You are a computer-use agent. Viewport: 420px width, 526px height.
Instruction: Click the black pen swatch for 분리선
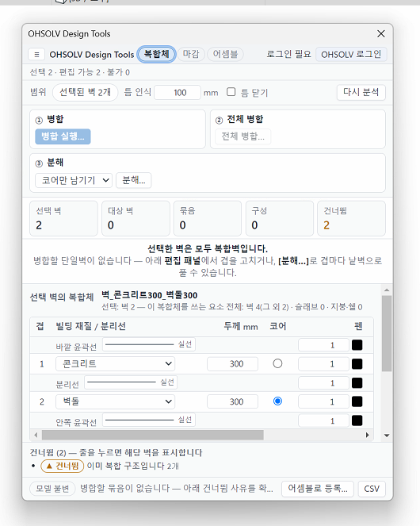pyautogui.click(x=357, y=382)
